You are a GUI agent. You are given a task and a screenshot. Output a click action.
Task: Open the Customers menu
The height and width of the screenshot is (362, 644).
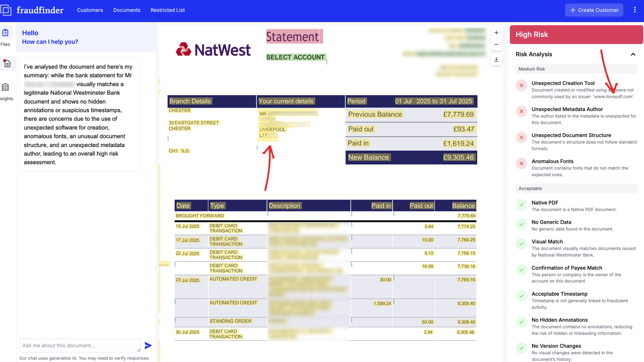90,10
